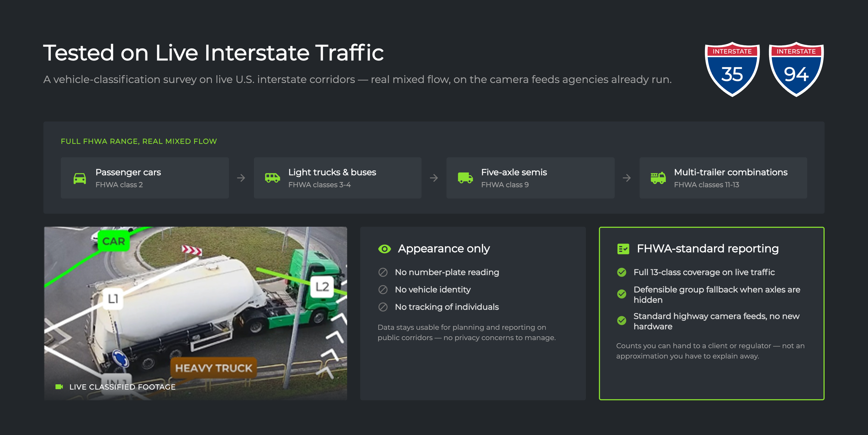Click the text FHWA class 9
This screenshot has height=435, width=868.
pos(505,185)
